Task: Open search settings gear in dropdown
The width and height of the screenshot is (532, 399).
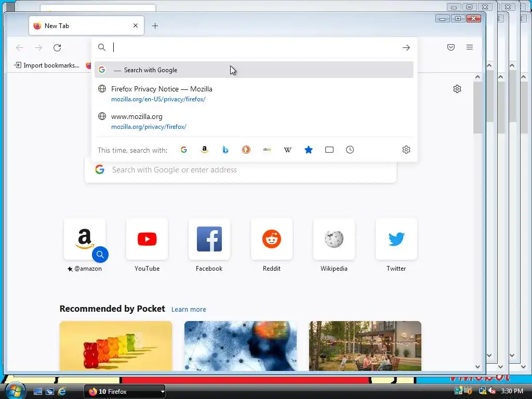Action: (x=406, y=150)
